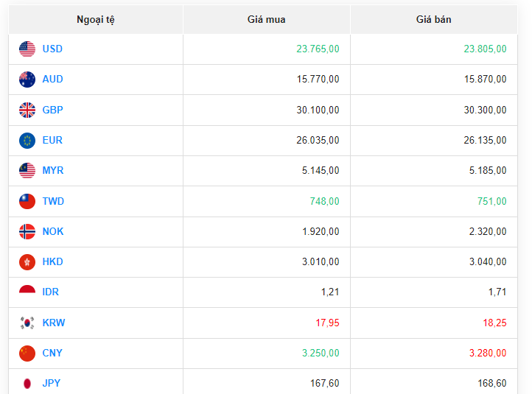Open the USD currency link
This screenshot has height=394, width=532.
52,49
